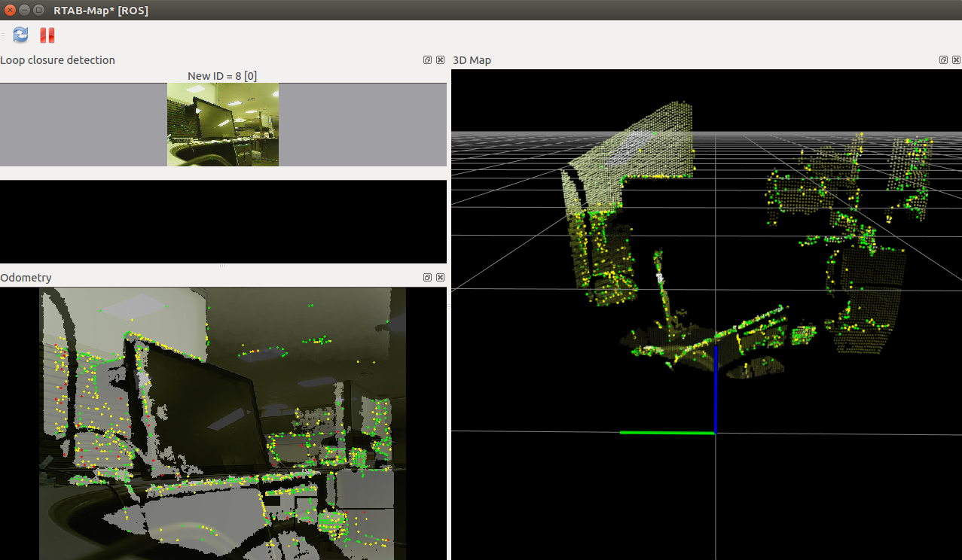
Task: Minimize the RTAB-Map window
Action: click(x=25, y=11)
